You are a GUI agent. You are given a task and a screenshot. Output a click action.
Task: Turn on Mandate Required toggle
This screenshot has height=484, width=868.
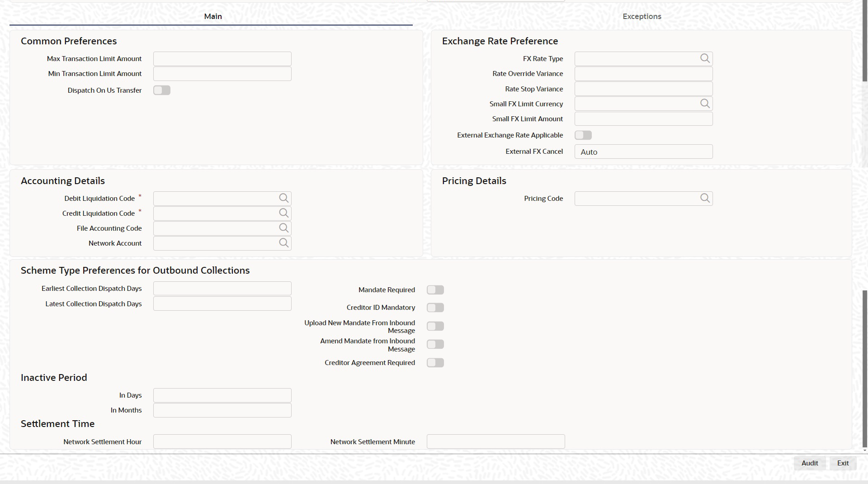point(435,290)
